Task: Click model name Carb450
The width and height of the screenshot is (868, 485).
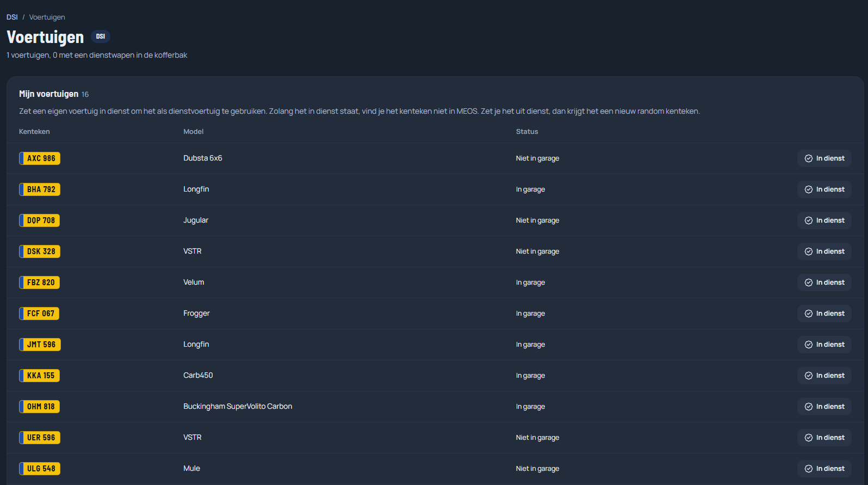Action: 198,376
